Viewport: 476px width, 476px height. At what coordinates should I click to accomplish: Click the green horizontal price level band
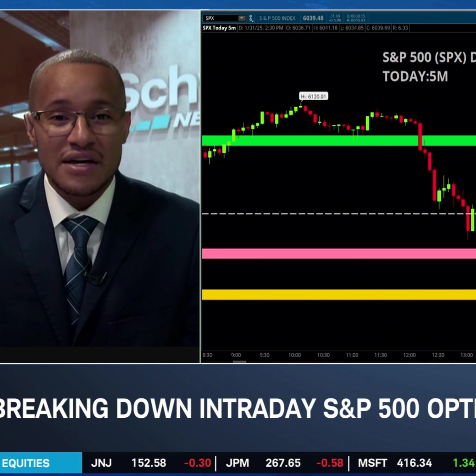pos(339,140)
